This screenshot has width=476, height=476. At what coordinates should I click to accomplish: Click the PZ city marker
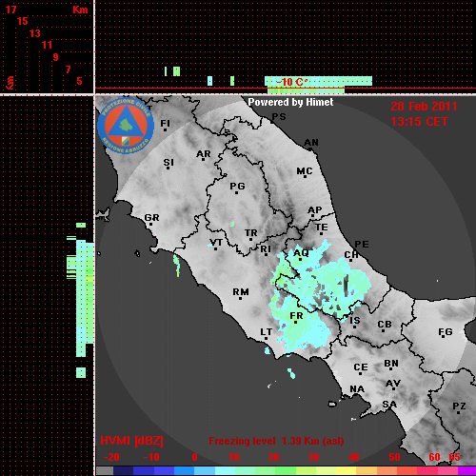click(x=459, y=407)
